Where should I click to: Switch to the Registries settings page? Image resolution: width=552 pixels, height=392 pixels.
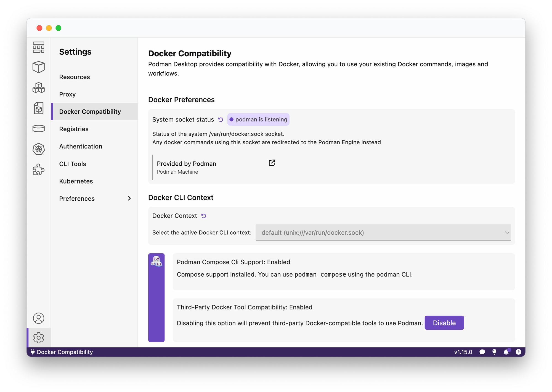tap(74, 129)
